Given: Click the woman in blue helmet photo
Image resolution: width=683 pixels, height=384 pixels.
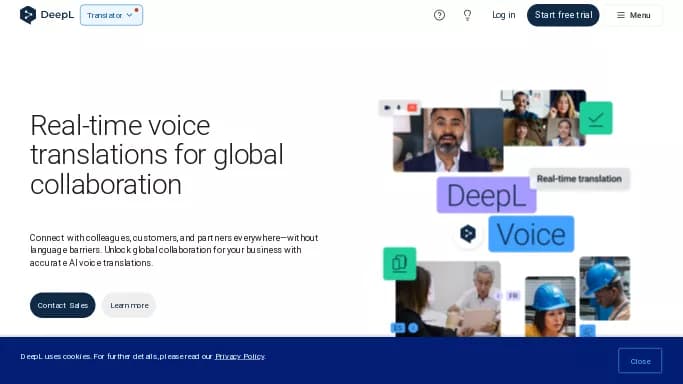Looking at the screenshot, I should 550,307.
